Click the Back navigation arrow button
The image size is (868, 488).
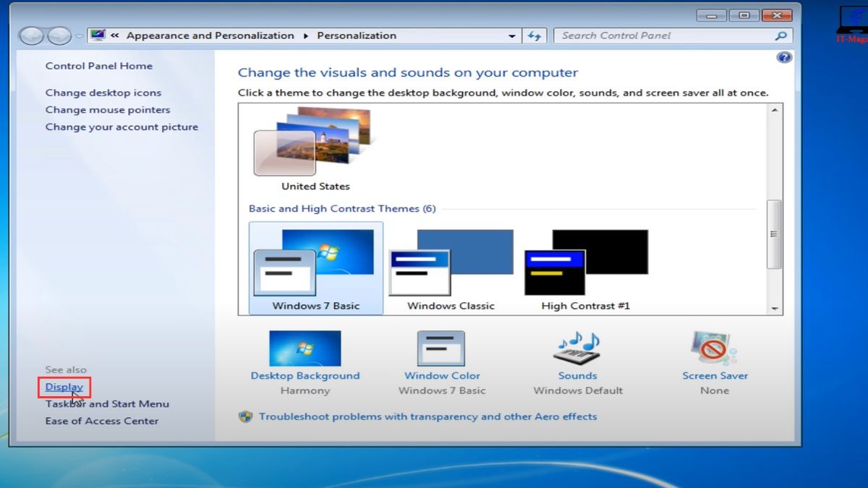tap(33, 36)
